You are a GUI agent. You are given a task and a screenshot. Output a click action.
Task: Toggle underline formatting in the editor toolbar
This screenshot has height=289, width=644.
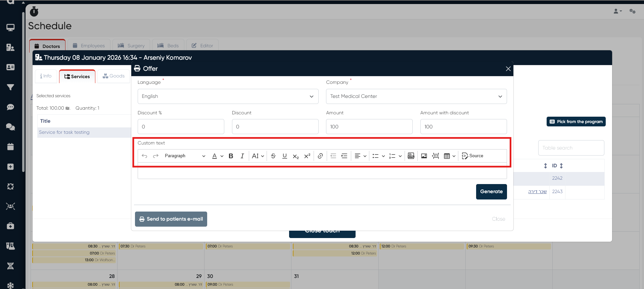click(x=284, y=156)
